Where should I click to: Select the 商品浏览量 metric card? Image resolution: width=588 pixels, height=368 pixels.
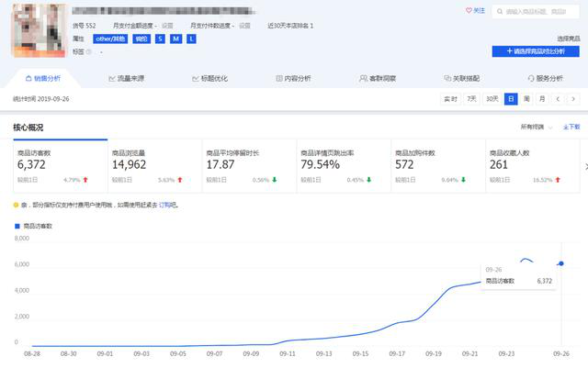click(x=155, y=166)
